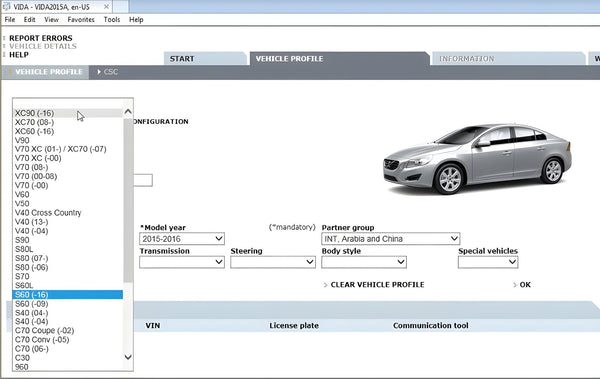Image resolution: width=600 pixels, height=379 pixels.
Task: Select C30 in the model list
Action: tap(68, 358)
